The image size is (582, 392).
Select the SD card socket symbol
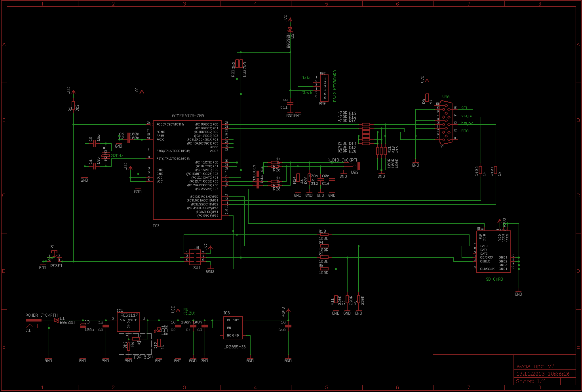coord(494,252)
